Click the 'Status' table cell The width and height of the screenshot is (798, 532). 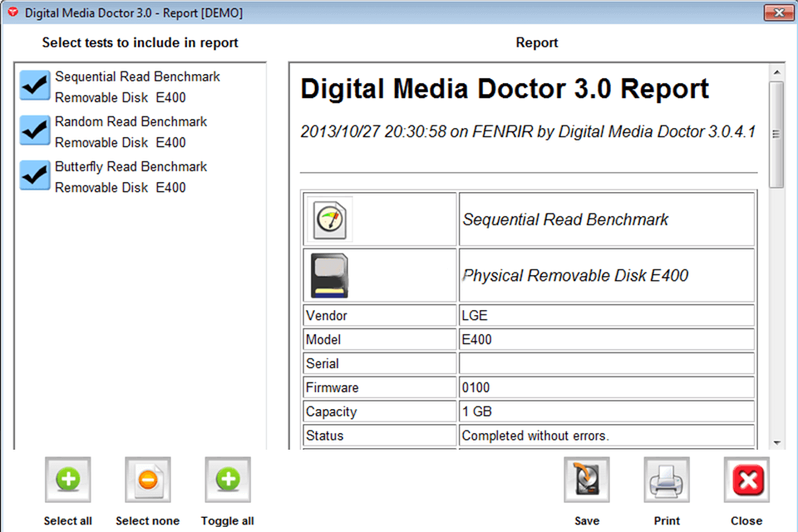pos(380,436)
